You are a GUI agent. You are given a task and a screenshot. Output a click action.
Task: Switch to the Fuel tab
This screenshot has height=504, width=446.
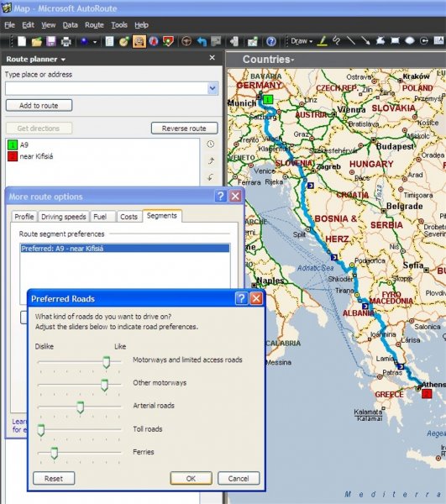(102, 217)
